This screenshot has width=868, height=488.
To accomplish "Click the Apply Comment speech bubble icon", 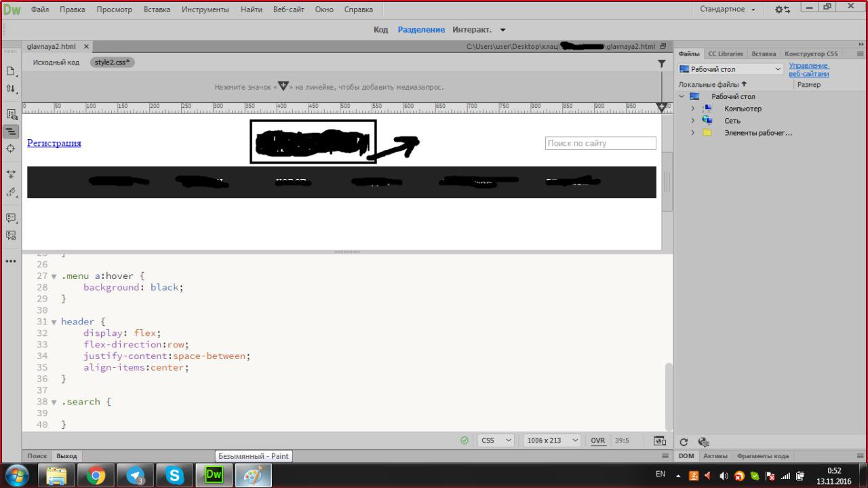I will click(x=11, y=218).
